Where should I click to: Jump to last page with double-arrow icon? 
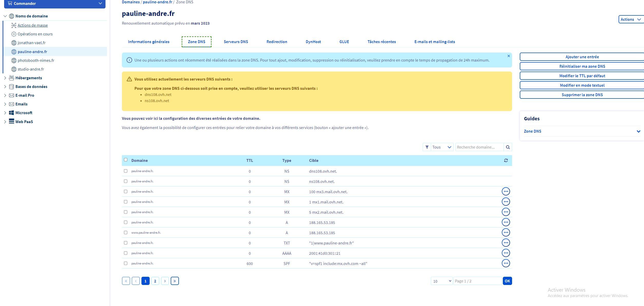pyautogui.click(x=175, y=281)
